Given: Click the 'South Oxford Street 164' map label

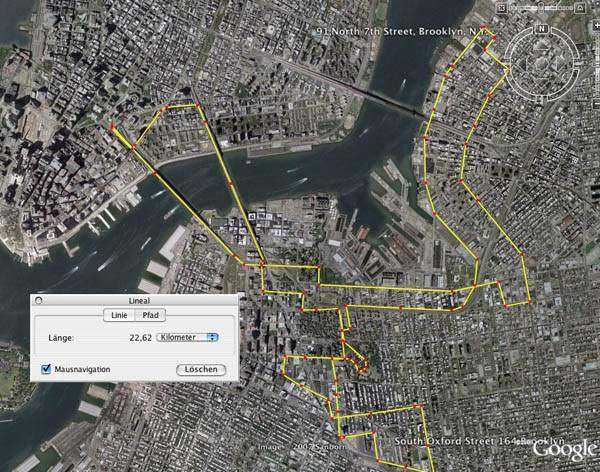Looking at the screenshot, I should click(x=480, y=441).
